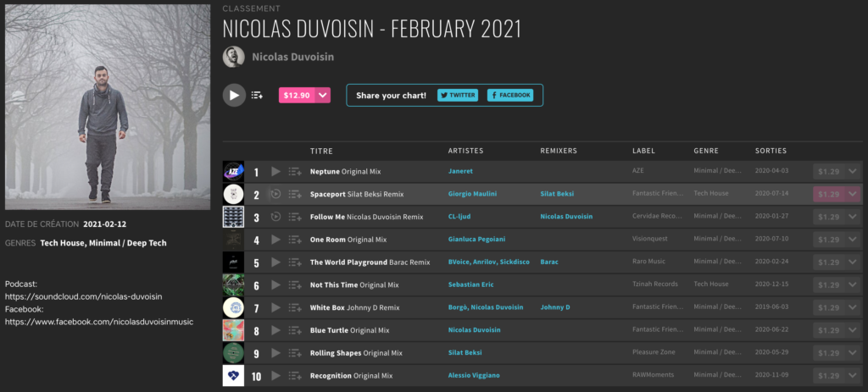Add Not This Time to queue
The width and height of the screenshot is (868, 392).
[x=294, y=285]
